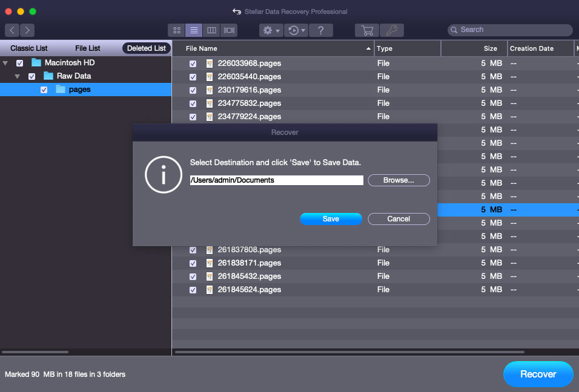Toggle checkbox for 226033968.pages

[x=193, y=64]
